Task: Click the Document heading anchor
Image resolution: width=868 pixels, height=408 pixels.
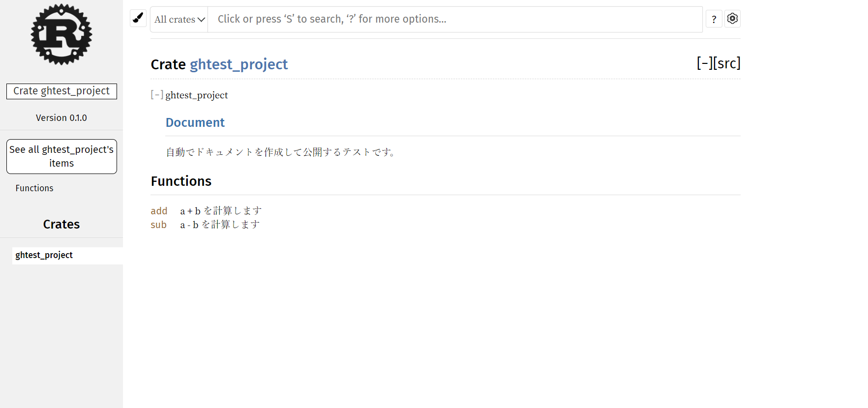Action: tap(195, 122)
